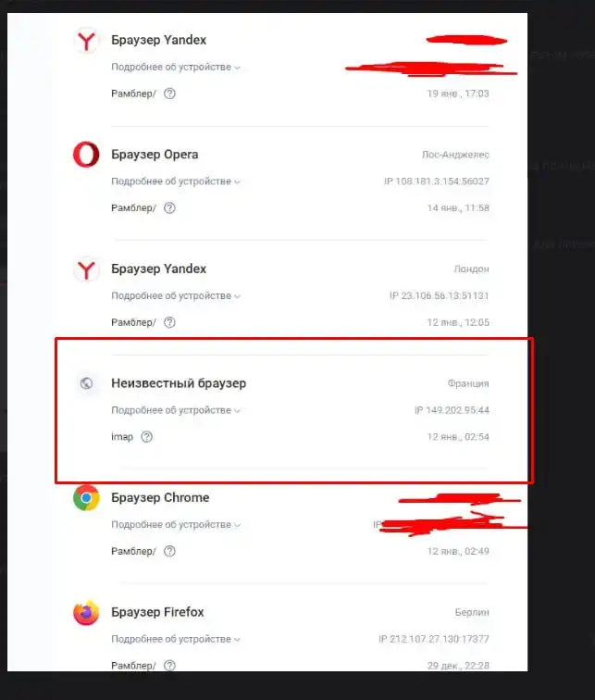Click the Yandex icon for 19 янв. session
The width and height of the screenshot is (595, 700).
(x=86, y=41)
